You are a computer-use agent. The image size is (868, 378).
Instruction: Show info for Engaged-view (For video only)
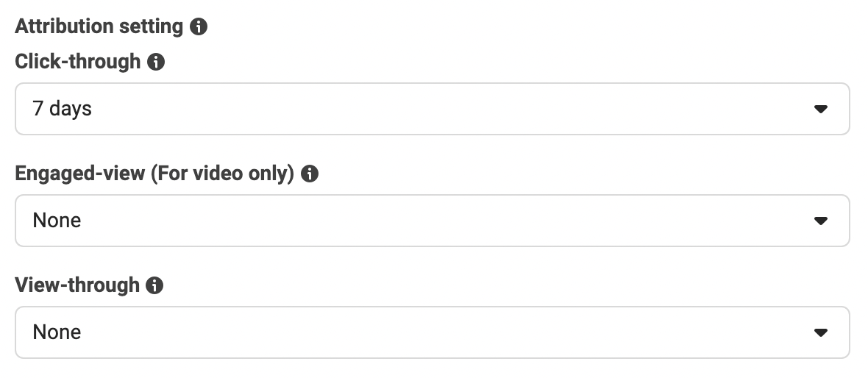pyautogui.click(x=310, y=174)
